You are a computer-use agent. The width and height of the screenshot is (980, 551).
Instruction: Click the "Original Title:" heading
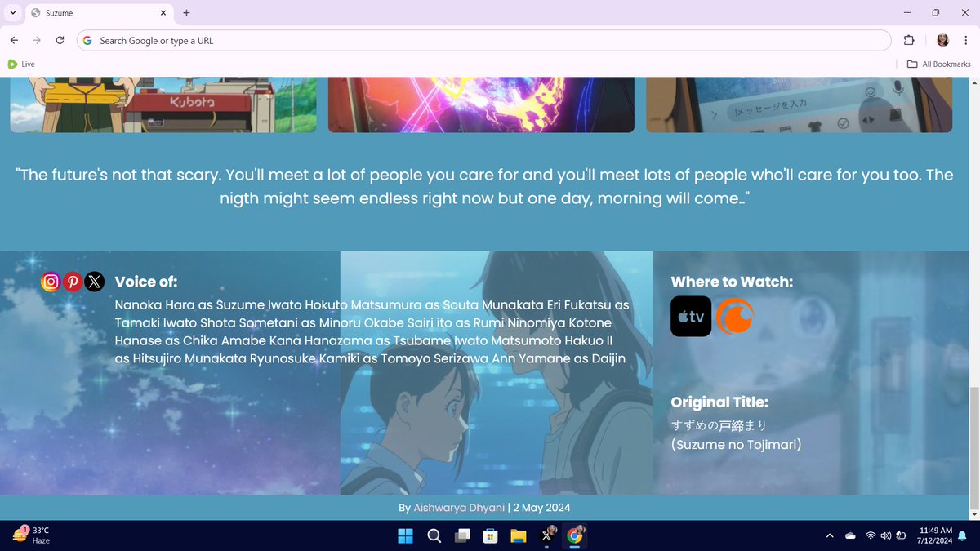coord(719,402)
